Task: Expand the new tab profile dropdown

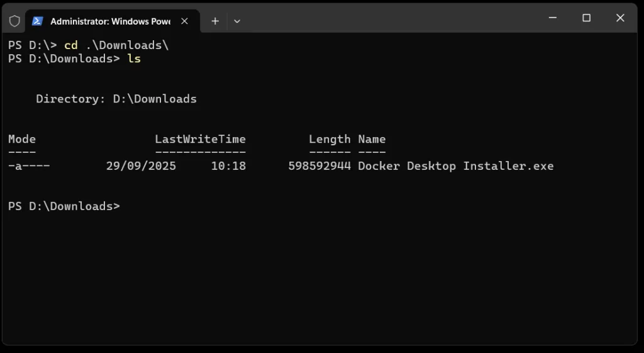Action: coord(237,21)
